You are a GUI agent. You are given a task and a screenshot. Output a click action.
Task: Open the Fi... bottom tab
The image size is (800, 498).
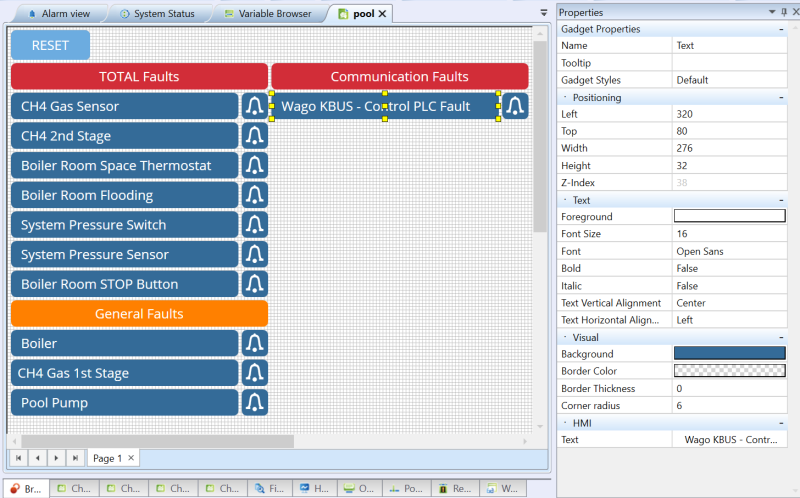pos(269,488)
